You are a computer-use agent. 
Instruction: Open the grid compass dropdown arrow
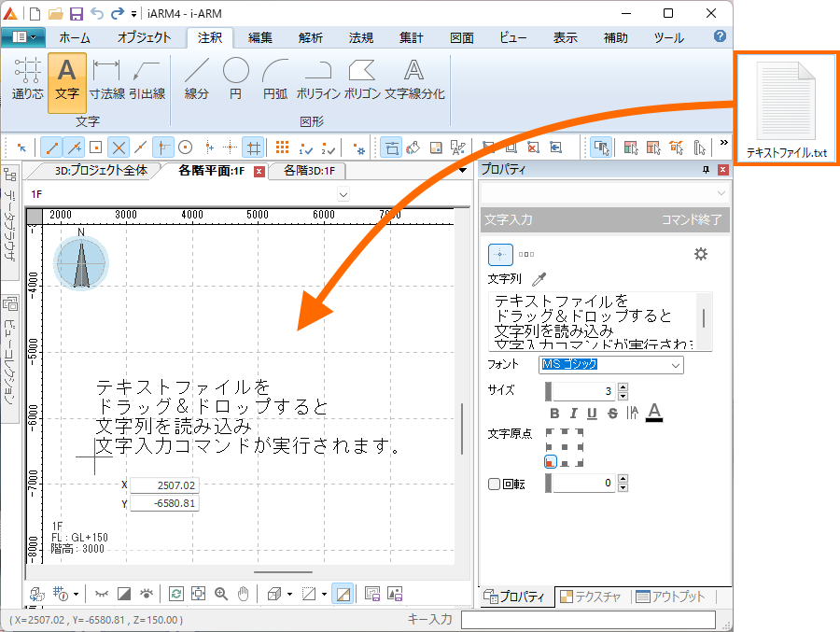tap(77, 594)
